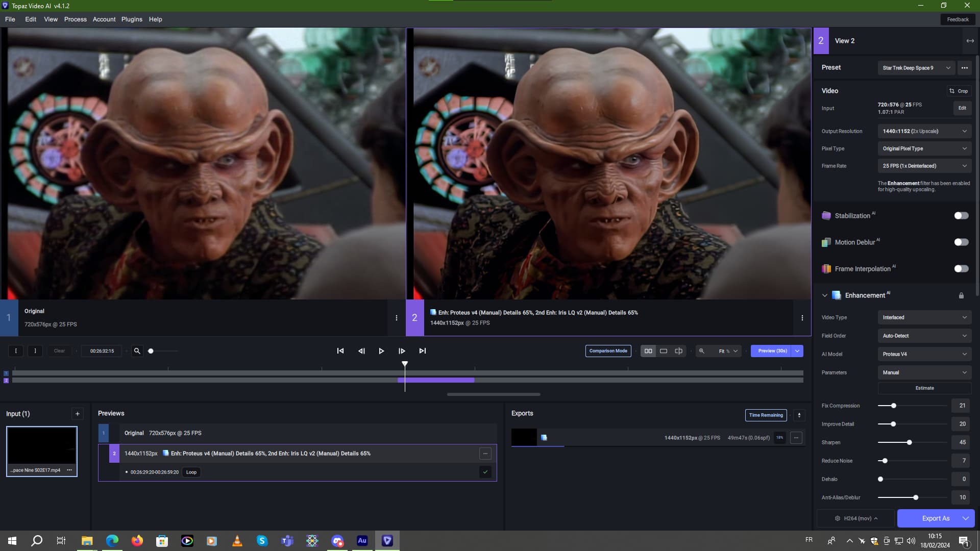The width and height of the screenshot is (980, 551).
Task: Open the AI Model Proteus V4 dropdown
Action: (924, 354)
